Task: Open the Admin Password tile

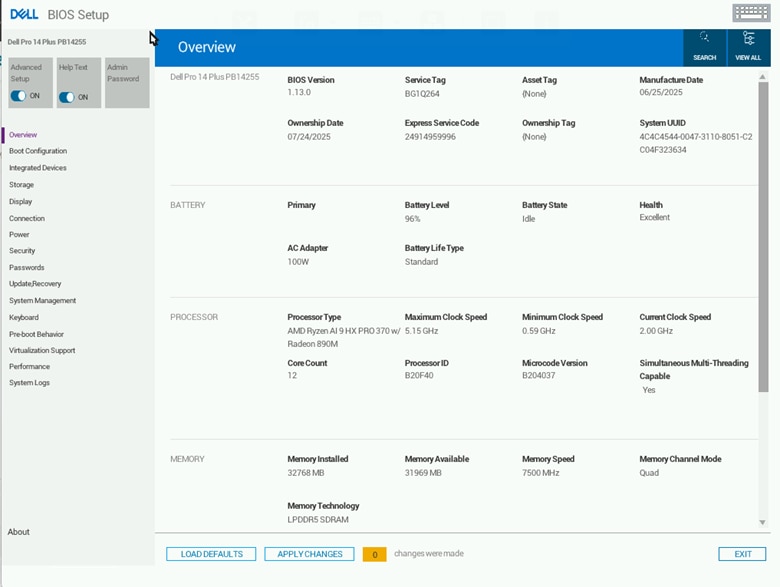Action: 127,83
